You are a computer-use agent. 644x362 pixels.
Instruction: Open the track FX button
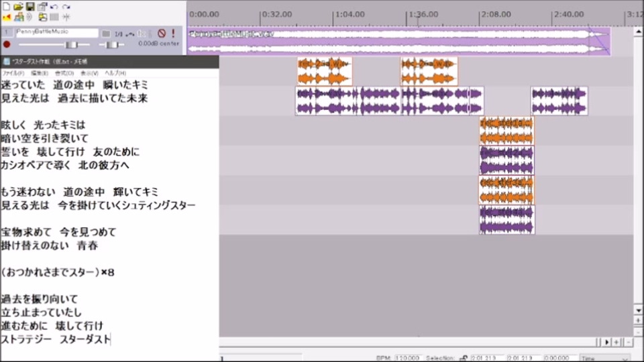pos(142,34)
